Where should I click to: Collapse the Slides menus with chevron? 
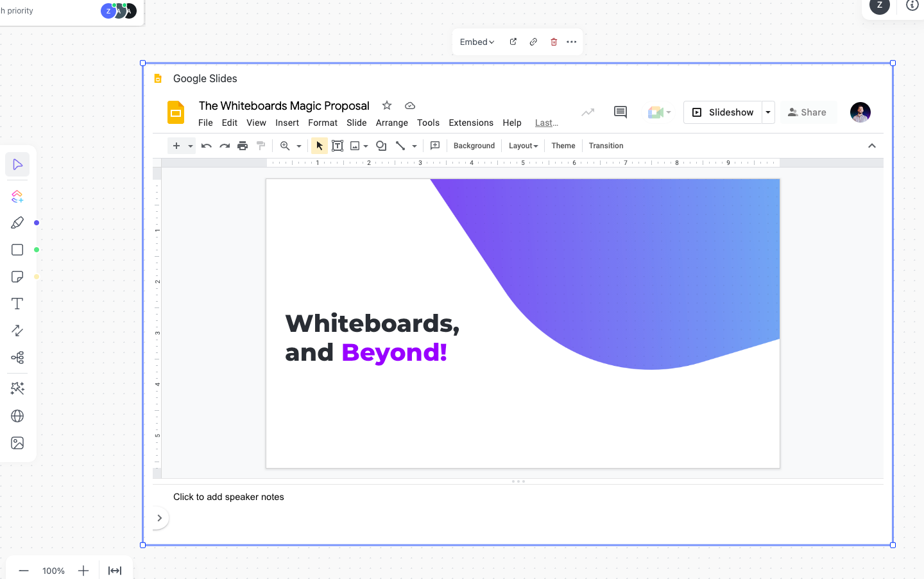click(872, 146)
